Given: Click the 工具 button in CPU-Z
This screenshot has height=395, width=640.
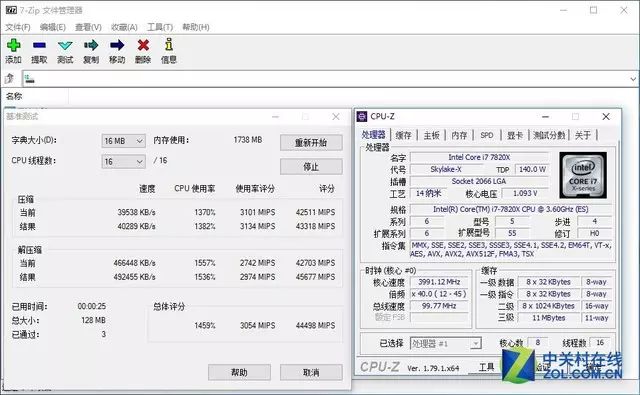Looking at the screenshot, I should 486,367.
